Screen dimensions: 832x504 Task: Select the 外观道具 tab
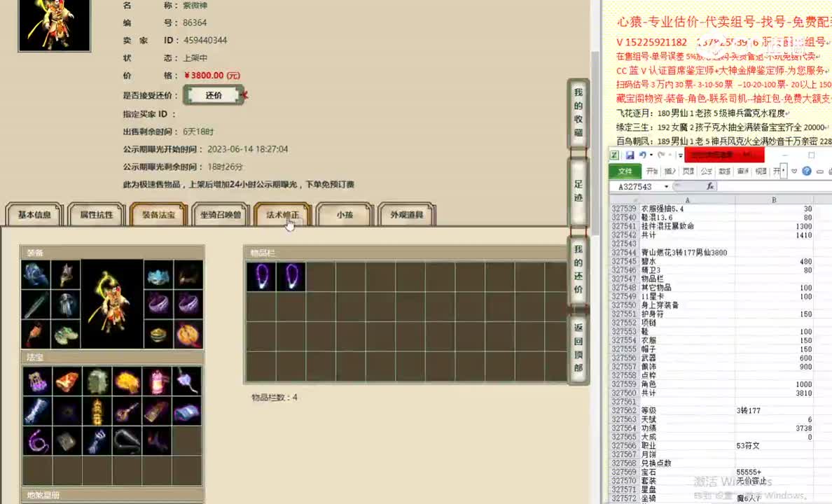click(x=407, y=214)
